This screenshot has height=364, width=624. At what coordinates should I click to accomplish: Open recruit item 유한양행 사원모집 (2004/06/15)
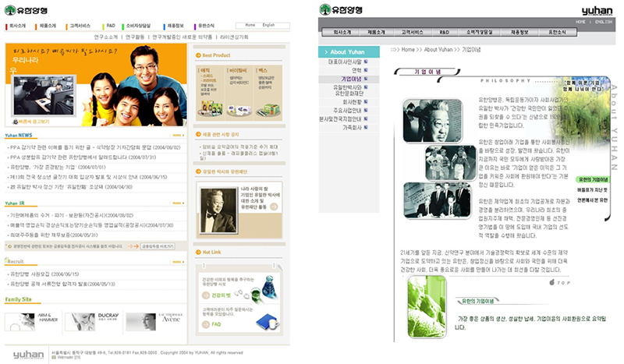(x=44, y=274)
